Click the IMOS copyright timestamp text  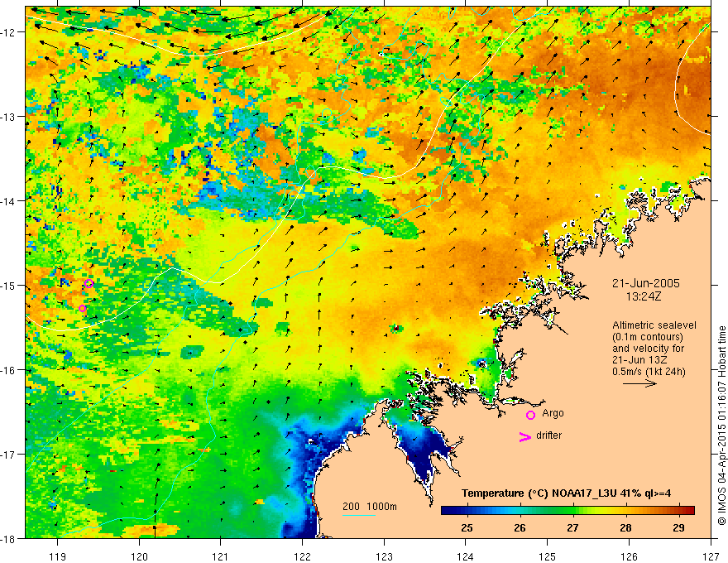tap(721, 426)
